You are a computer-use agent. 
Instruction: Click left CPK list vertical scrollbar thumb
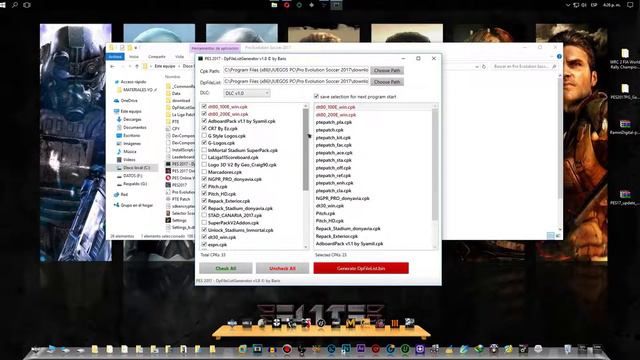[306, 150]
